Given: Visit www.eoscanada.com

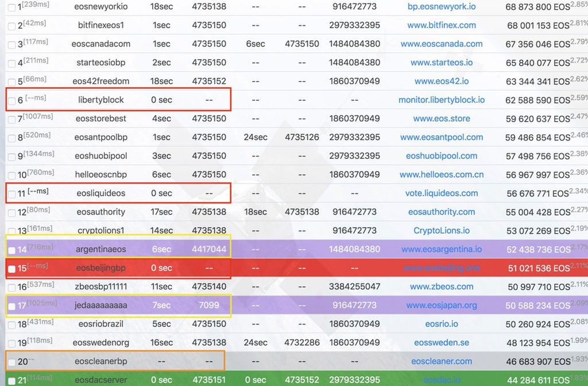Looking at the screenshot, I should pyautogui.click(x=442, y=44).
